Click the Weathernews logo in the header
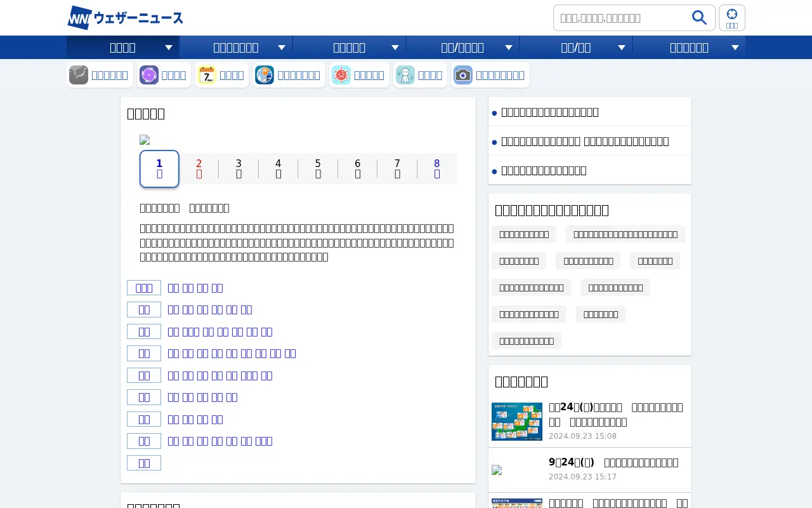Viewport: 812px width, 508px height. [x=125, y=18]
